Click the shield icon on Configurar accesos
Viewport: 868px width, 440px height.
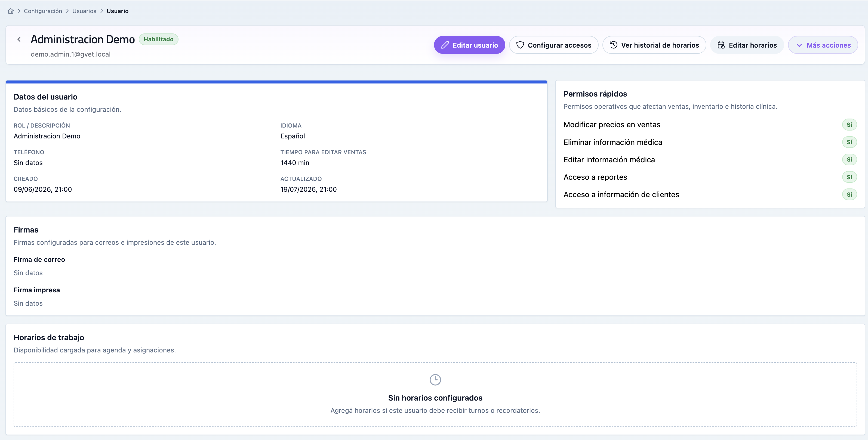click(520, 45)
